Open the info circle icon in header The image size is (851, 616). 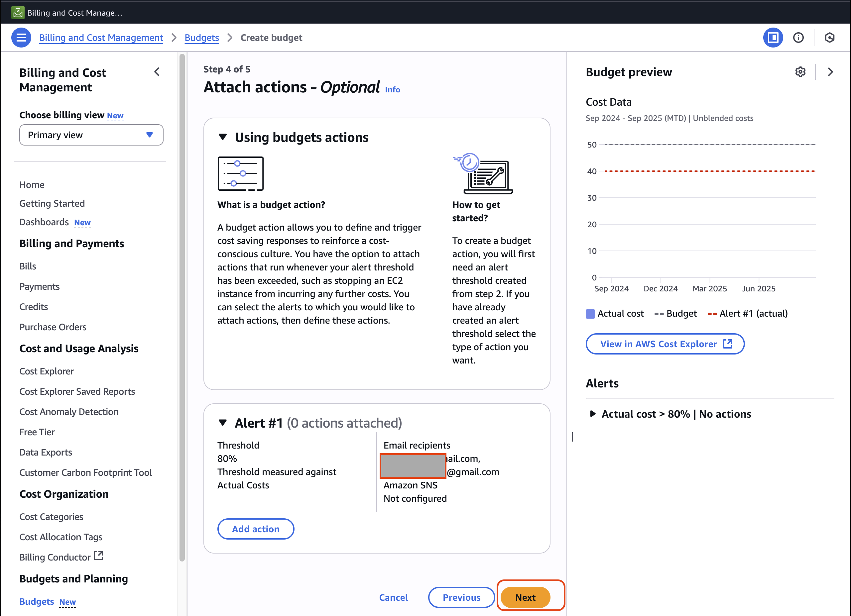click(x=798, y=38)
